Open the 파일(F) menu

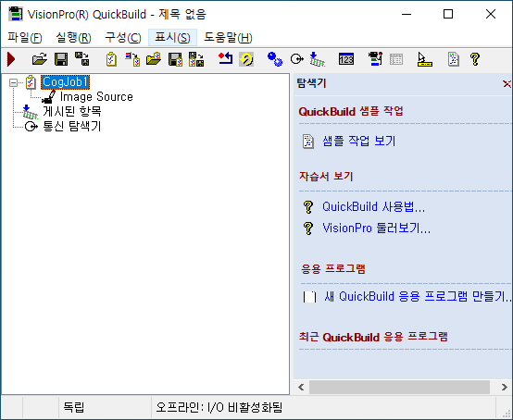25,38
